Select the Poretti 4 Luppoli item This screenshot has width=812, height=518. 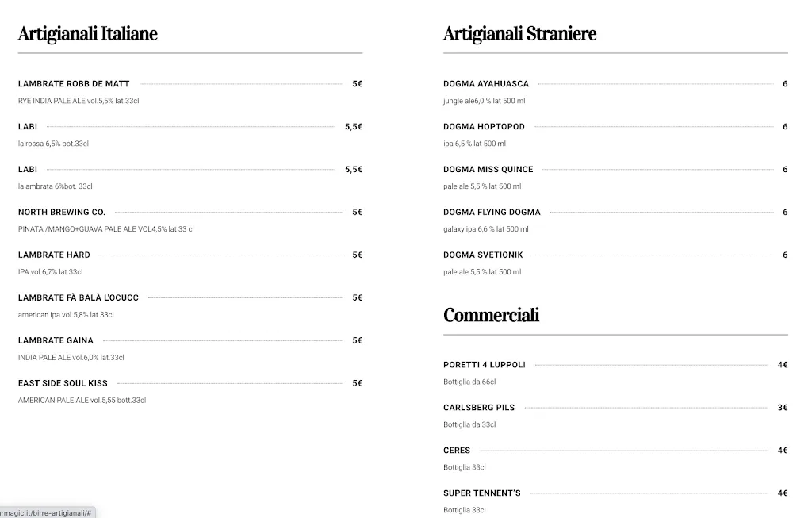tap(485, 364)
